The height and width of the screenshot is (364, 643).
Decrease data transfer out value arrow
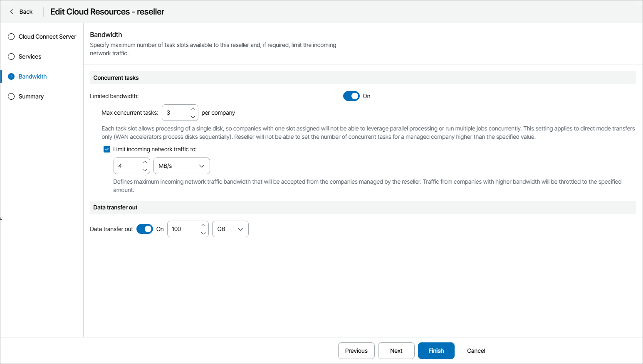click(x=203, y=233)
